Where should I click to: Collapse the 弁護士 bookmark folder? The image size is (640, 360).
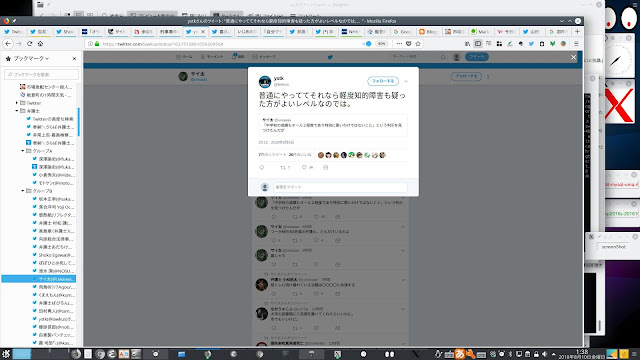coord(17,111)
